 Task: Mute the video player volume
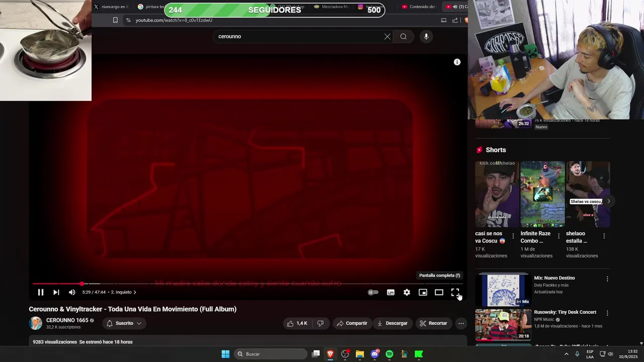72,292
